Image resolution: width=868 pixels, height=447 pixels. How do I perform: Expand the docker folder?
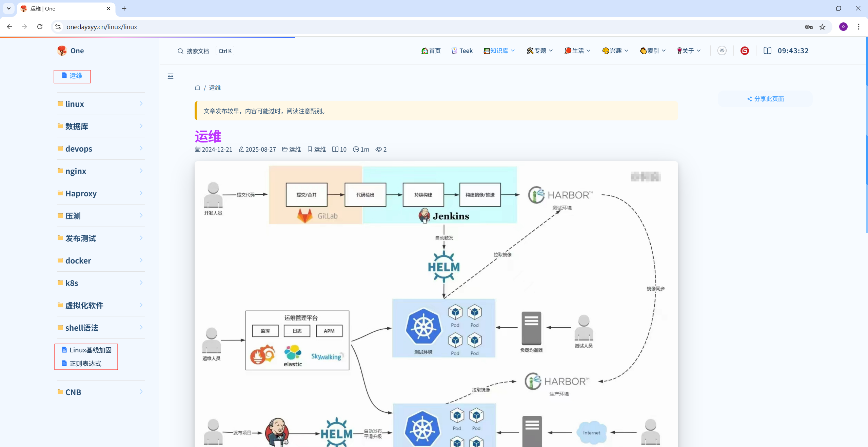tap(101, 260)
